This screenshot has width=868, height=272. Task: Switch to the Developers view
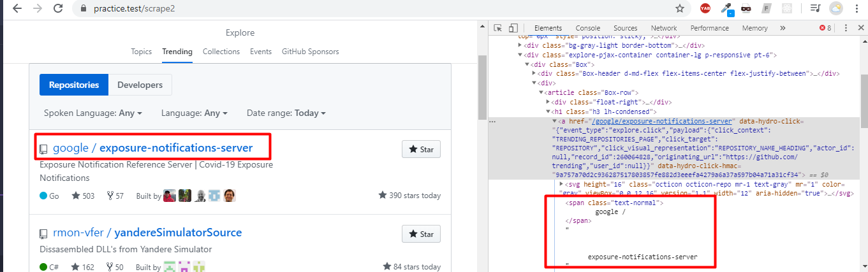140,85
